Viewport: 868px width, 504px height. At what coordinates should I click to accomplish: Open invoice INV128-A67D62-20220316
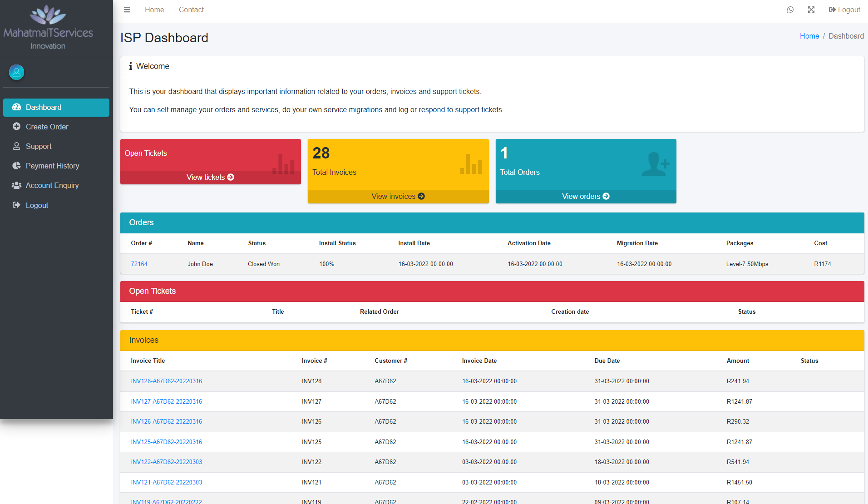[x=167, y=381]
